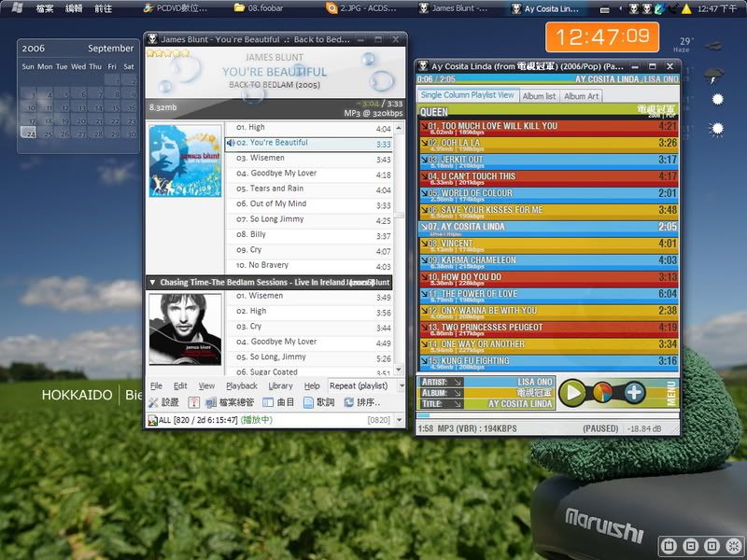747x560 pixels.
Task: Open the 編輯 menu in top bar
Action: click(x=74, y=8)
